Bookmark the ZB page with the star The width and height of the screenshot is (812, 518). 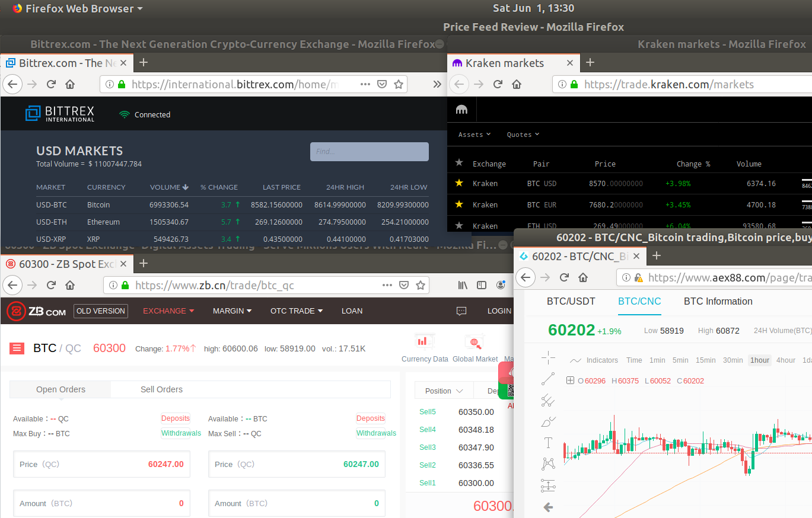point(421,285)
